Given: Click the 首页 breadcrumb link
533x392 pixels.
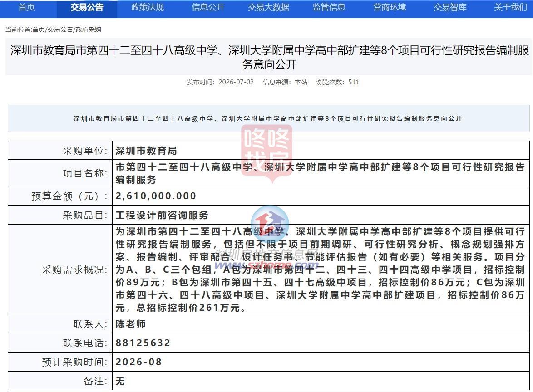Looking at the screenshot, I should click(39, 29).
